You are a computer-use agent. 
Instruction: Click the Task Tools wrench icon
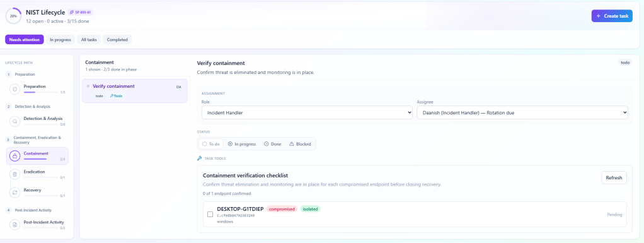coord(200,158)
